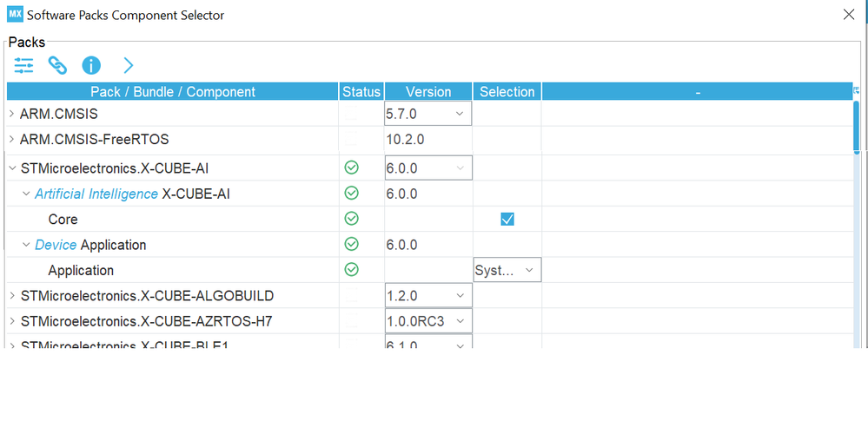This screenshot has width=868, height=447.
Task: Select the ARM.CMSIS-FreeRTOS row label
Action: [94, 140]
